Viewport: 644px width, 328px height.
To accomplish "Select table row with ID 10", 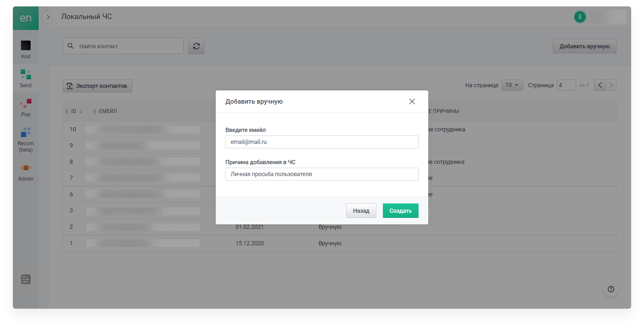I will 340,129.
